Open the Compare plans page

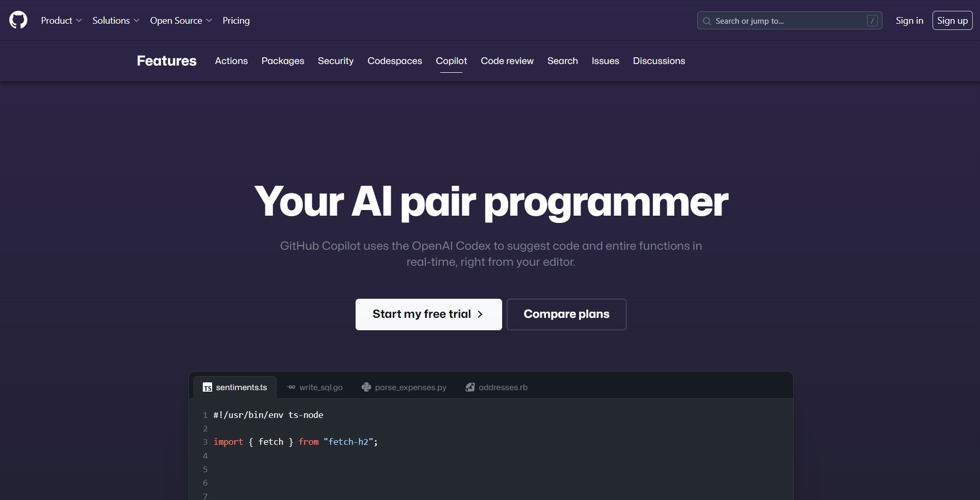point(566,314)
